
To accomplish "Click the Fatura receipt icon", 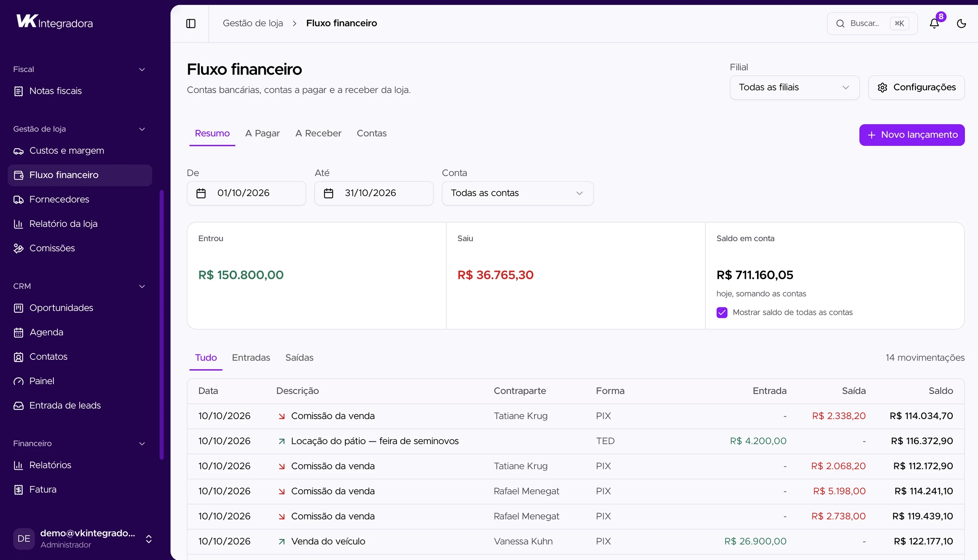I will pos(18,490).
